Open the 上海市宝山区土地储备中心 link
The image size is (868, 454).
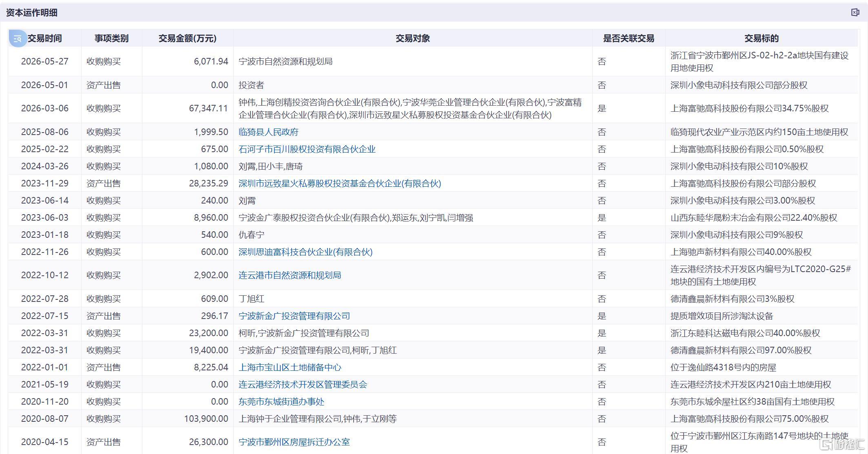tap(290, 368)
